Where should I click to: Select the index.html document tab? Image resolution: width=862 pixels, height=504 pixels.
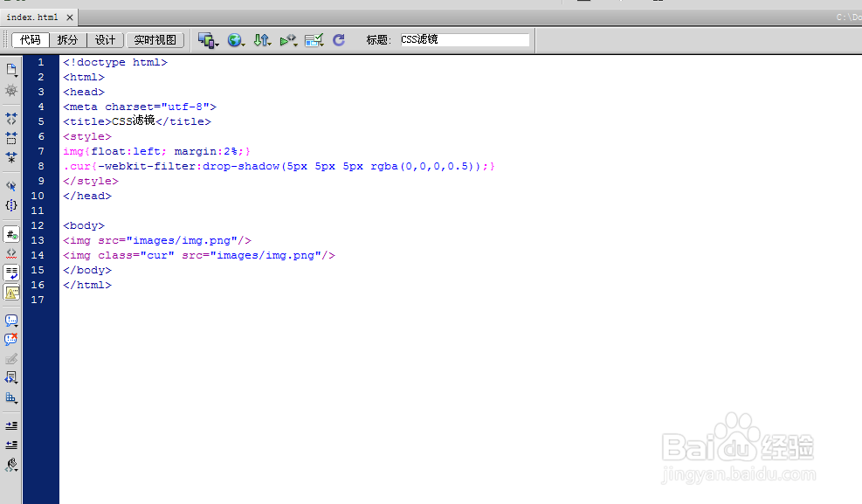click(31, 16)
